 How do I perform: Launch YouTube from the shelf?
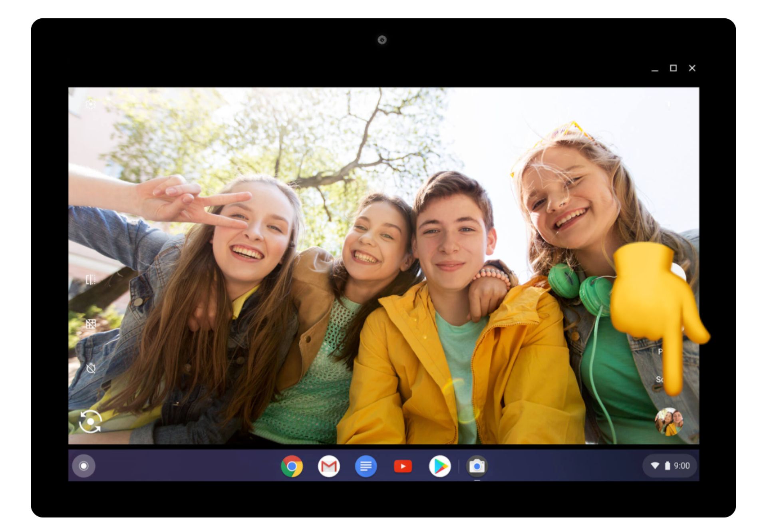coord(403,466)
